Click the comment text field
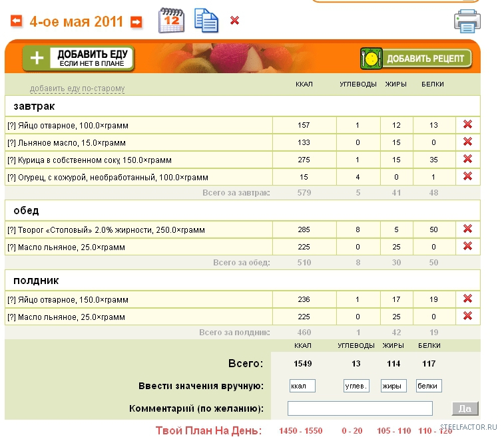 [x=360, y=408]
